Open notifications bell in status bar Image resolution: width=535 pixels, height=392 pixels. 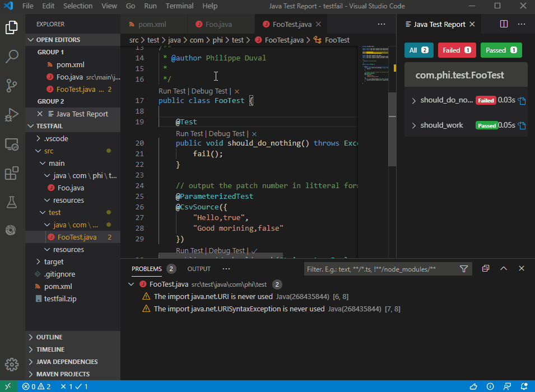point(524,386)
